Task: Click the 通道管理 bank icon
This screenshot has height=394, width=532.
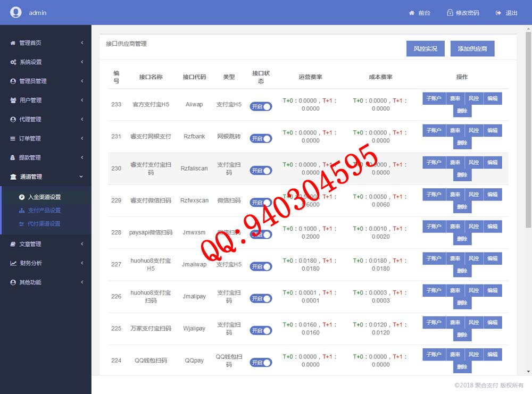Action: tap(13, 177)
